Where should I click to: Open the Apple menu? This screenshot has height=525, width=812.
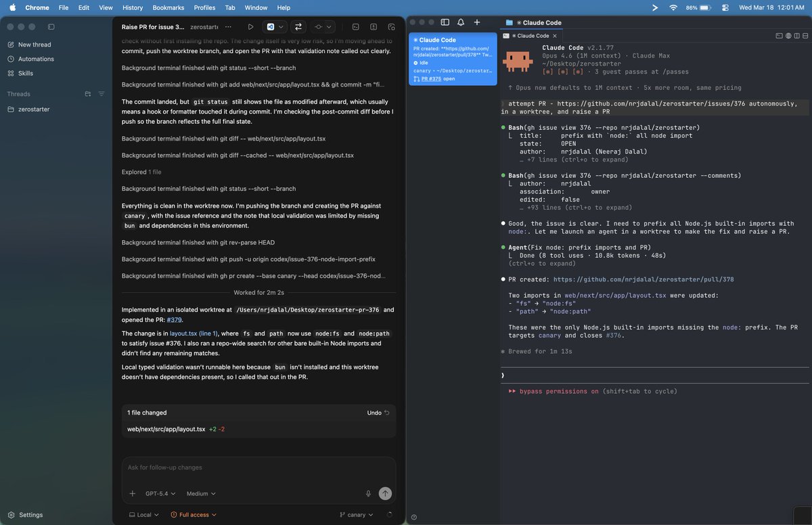[12, 7]
